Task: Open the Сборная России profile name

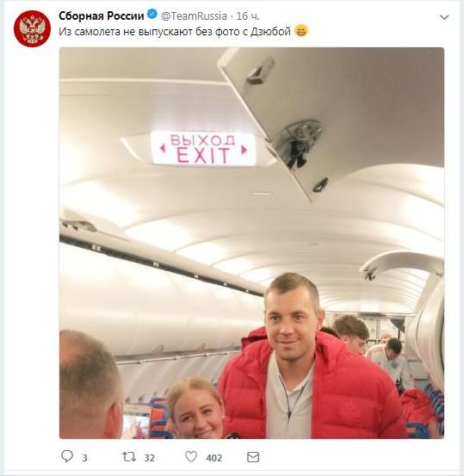Action: click(x=101, y=15)
